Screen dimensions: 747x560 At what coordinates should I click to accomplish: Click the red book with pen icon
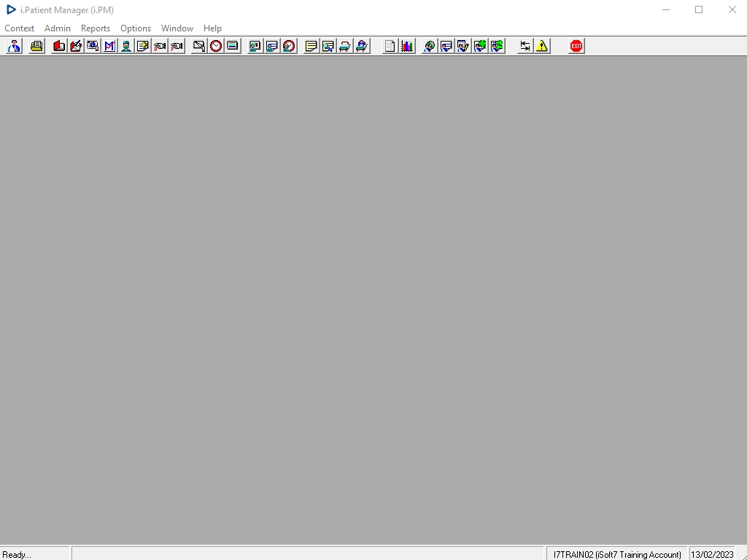coord(76,46)
